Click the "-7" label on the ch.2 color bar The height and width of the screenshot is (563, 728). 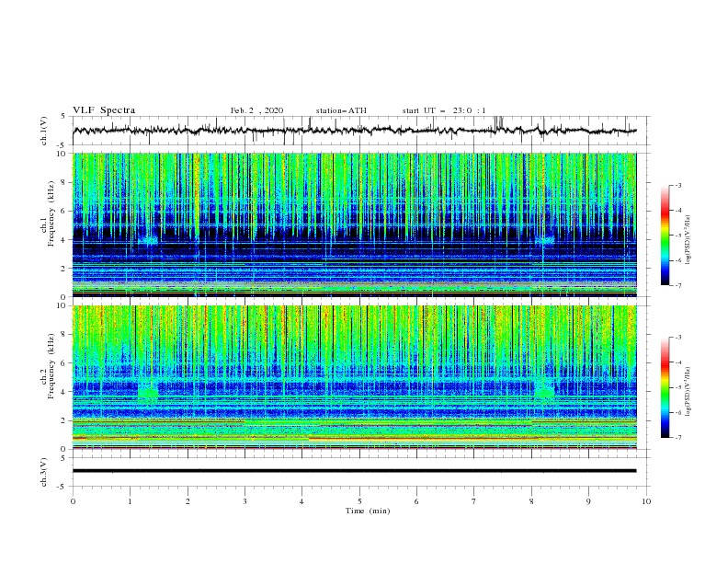click(677, 437)
